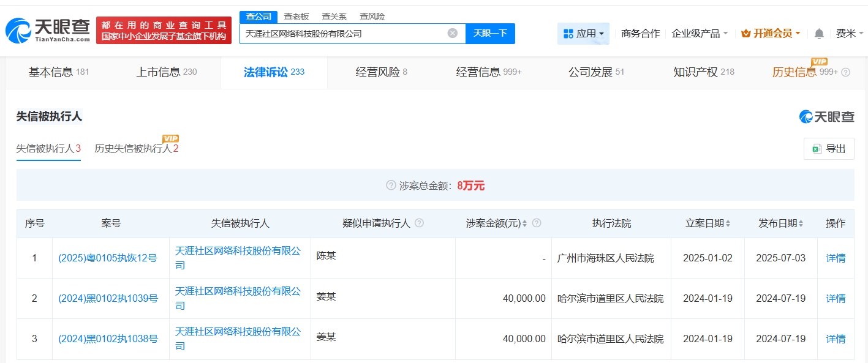Click the TianYanCha logo
The width and height of the screenshot is (868, 363).
point(48,31)
